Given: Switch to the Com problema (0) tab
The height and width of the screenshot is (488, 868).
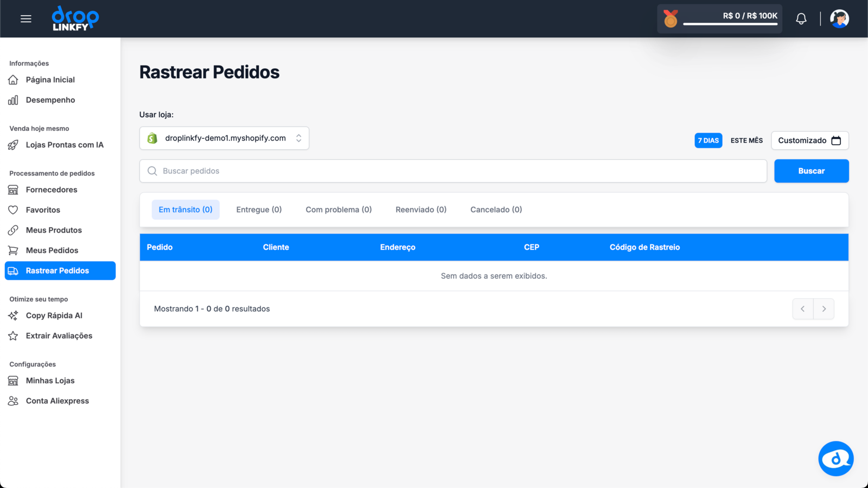Looking at the screenshot, I should 339,210.
